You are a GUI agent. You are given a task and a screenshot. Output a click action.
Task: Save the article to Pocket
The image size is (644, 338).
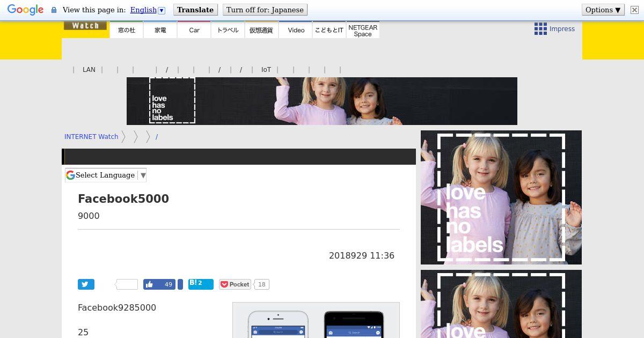235,284
